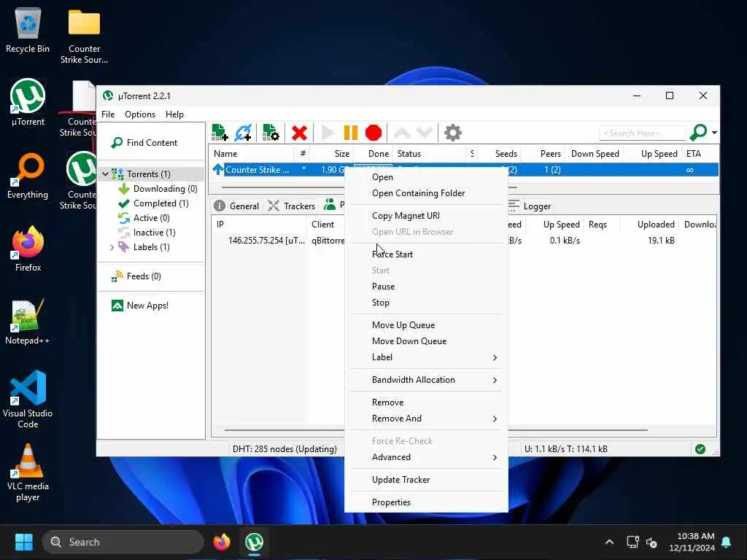Open the Recycle Bin desktop icon
This screenshot has width=747, height=560.
pyautogui.click(x=28, y=31)
